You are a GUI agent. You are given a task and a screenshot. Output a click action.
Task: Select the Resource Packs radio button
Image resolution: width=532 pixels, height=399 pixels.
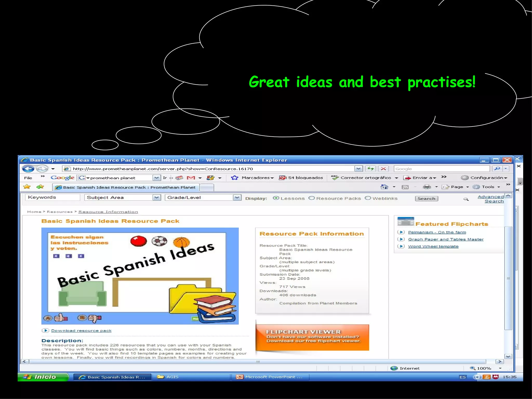(x=311, y=198)
